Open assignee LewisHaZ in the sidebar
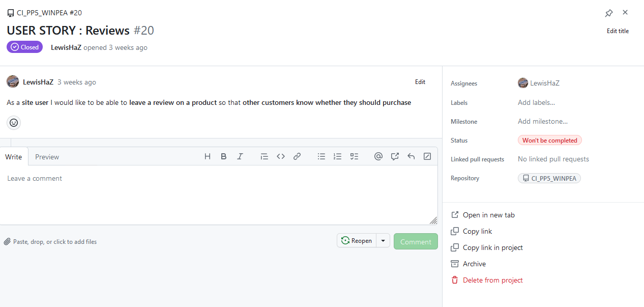 [545, 83]
